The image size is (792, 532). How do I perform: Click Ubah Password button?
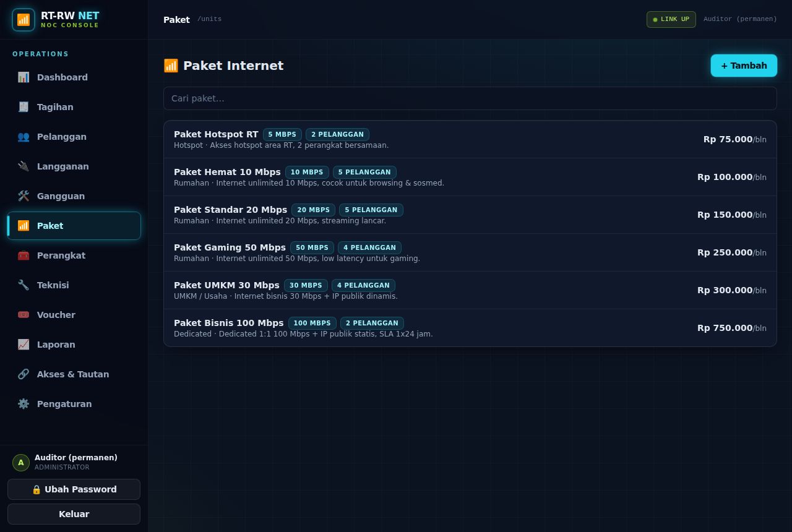point(74,489)
